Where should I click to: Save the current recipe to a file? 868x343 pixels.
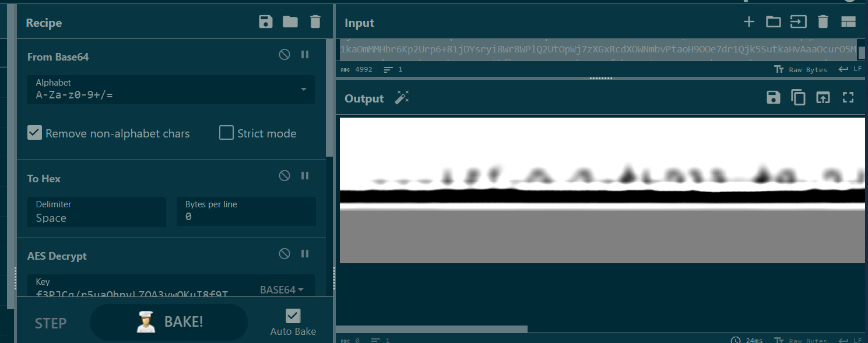click(x=265, y=22)
